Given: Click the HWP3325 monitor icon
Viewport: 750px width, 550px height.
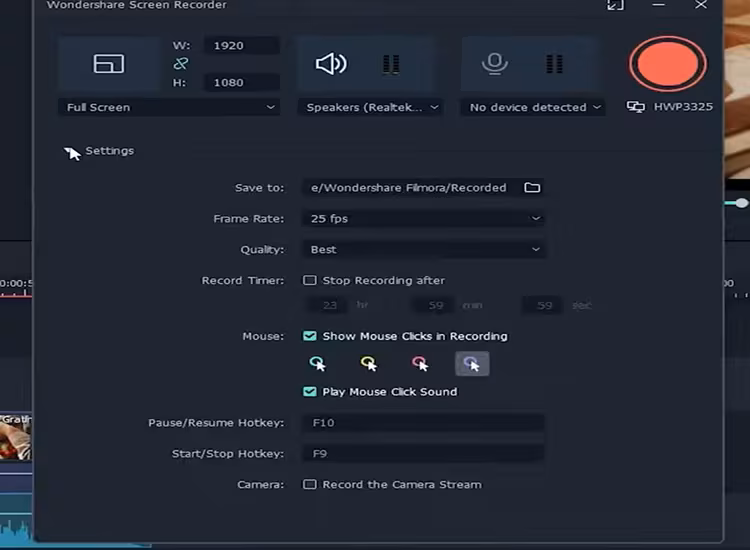Looking at the screenshot, I should click(636, 107).
